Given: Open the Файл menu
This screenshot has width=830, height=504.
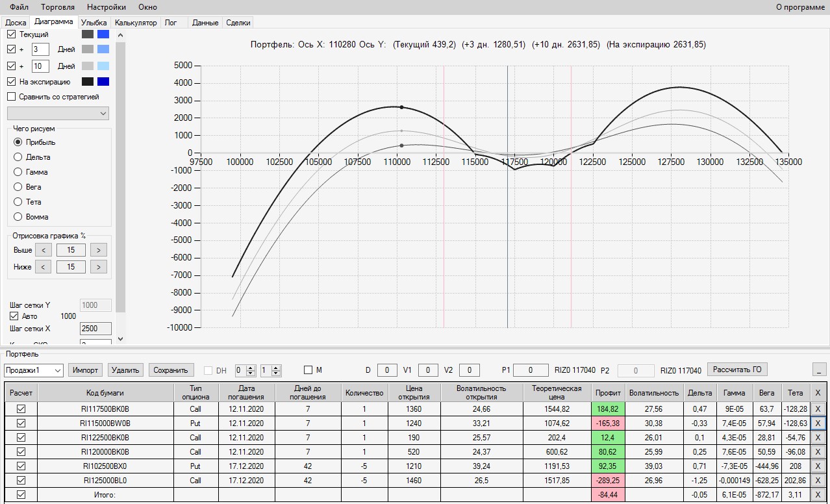Looking at the screenshot, I should tap(19, 7).
